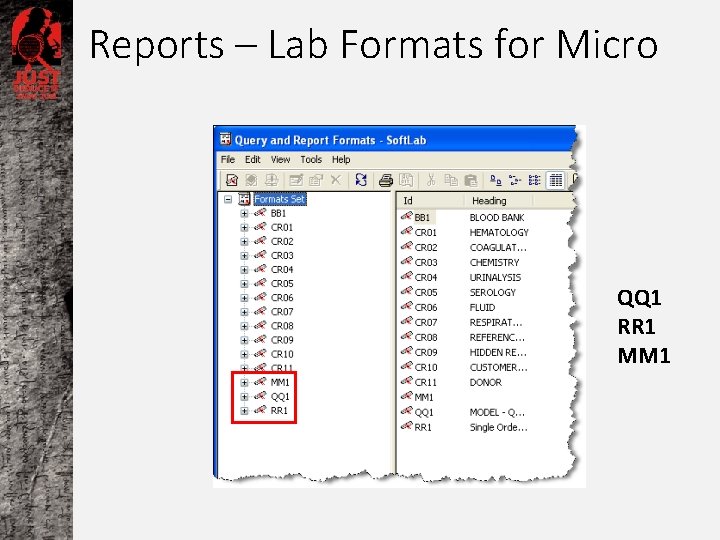
Task: Open the Tools menu
Action: pyautogui.click(x=311, y=159)
